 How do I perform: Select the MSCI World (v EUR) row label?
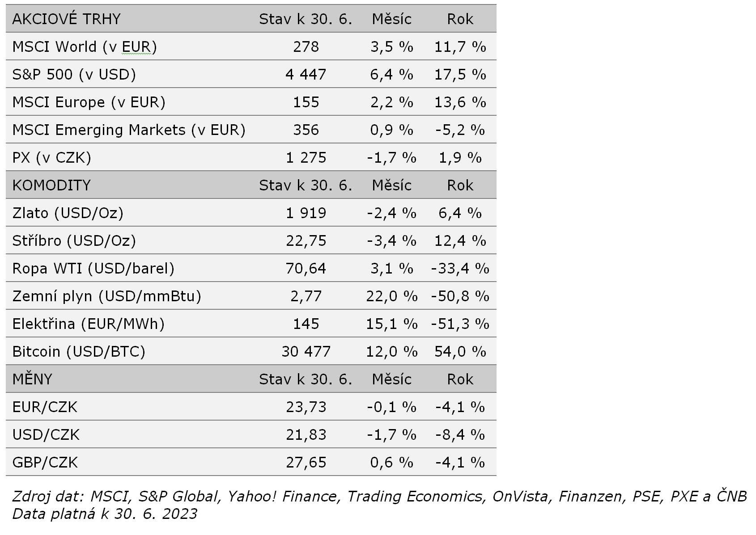[x=85, y=47]
